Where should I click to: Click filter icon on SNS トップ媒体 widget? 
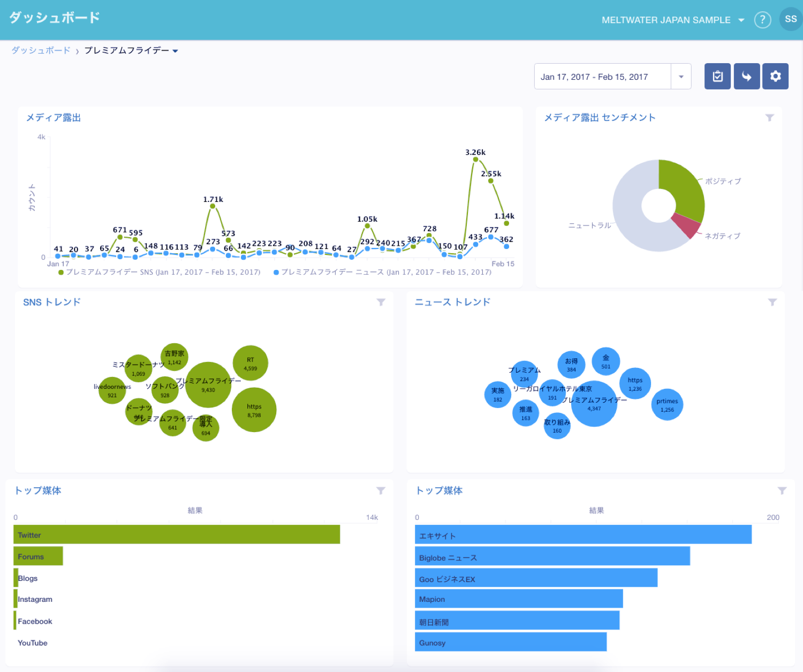coord(381,490)
